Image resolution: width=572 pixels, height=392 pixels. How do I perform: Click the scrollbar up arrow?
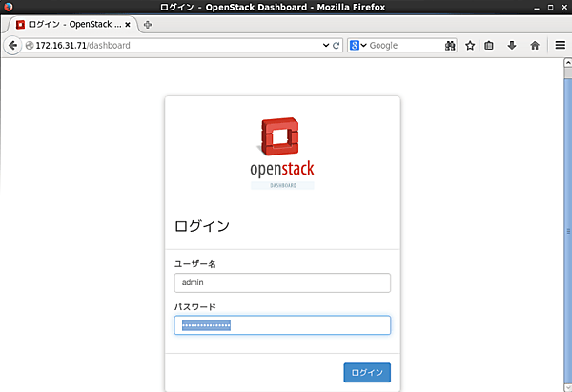(x=568, y=63)
